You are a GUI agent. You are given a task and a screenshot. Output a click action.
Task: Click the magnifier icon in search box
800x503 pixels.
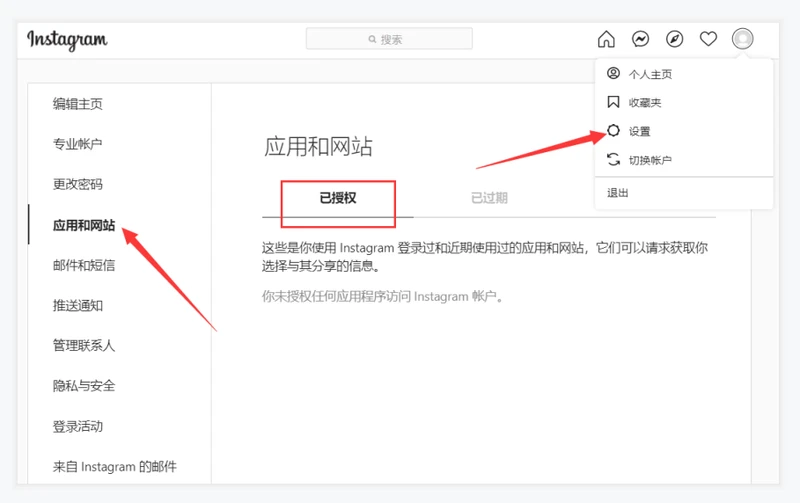372,39
